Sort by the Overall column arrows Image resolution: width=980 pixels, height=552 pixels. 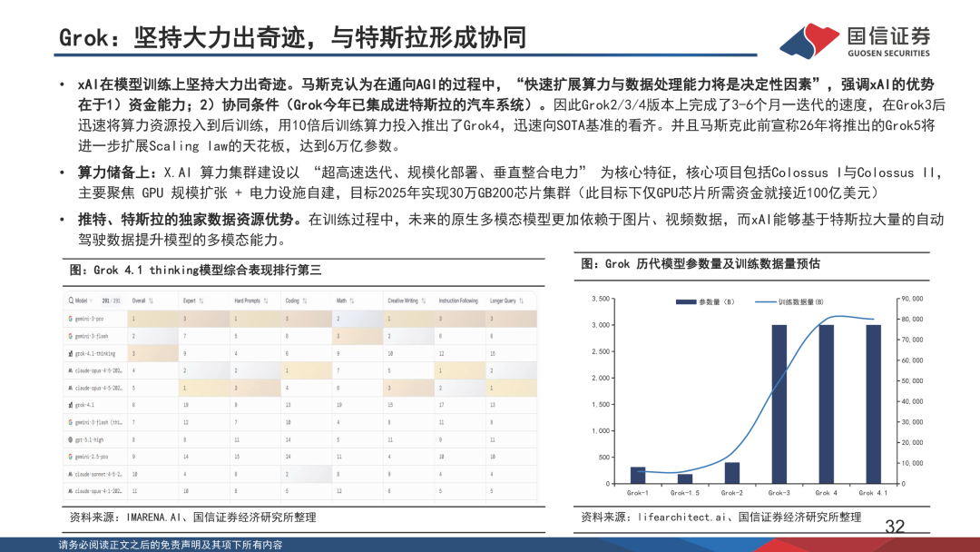tap(152, 301)
